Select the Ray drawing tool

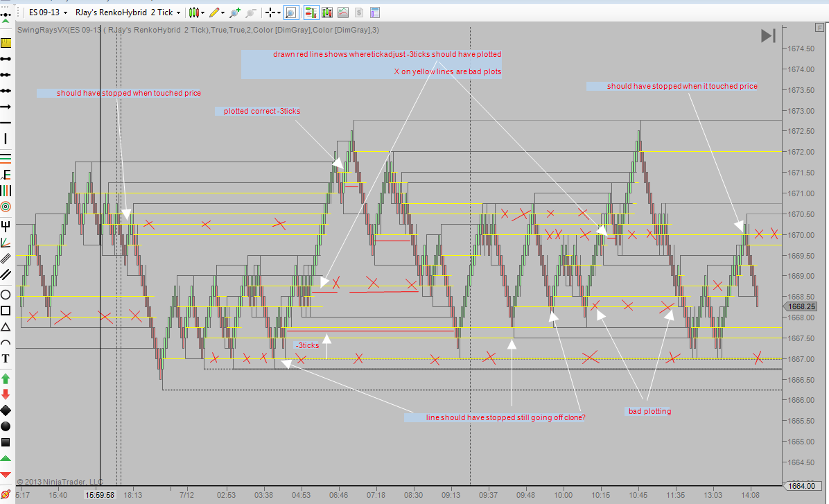[6, 75]
